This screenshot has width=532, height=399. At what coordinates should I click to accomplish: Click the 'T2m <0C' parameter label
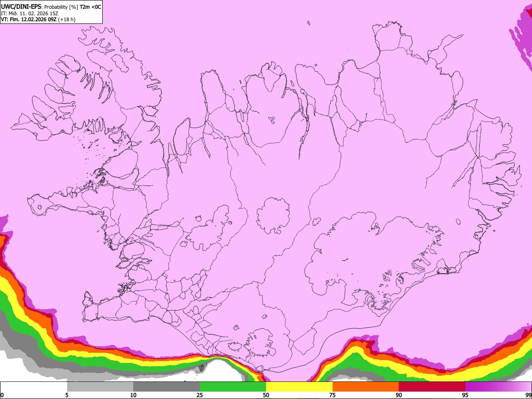pos(90,7)
